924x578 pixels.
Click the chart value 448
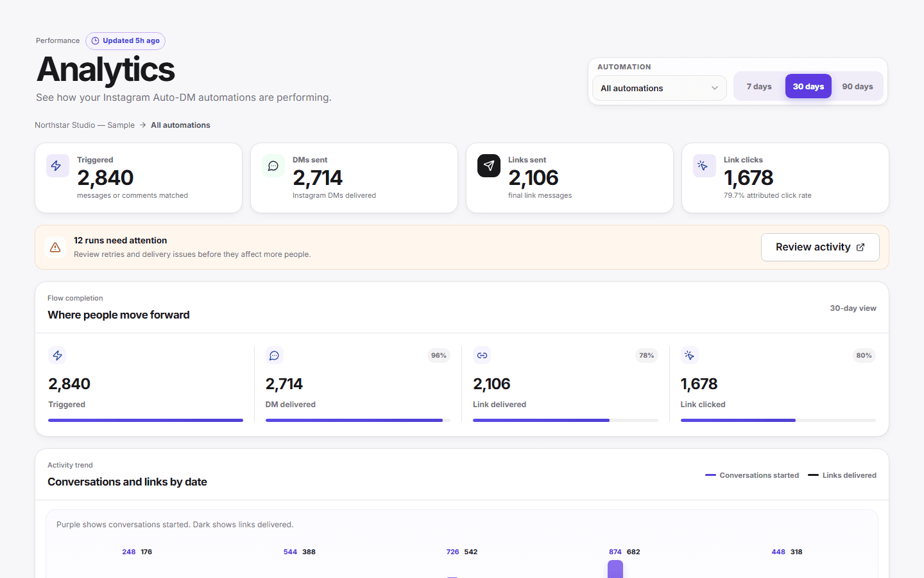778,552
